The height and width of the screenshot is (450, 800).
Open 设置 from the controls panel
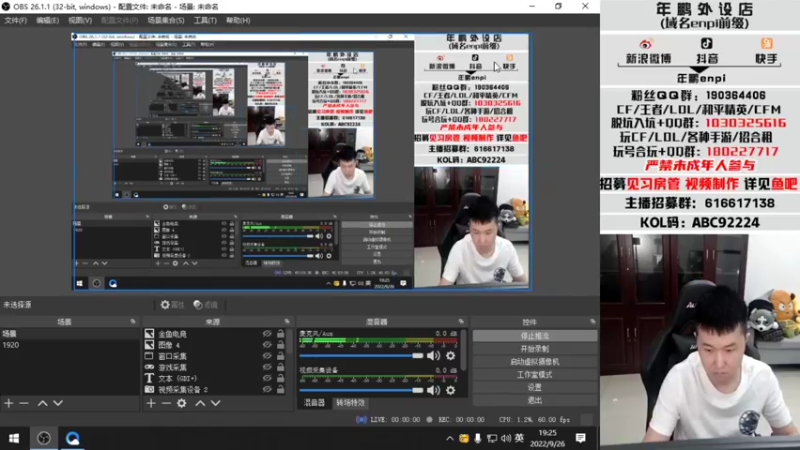click(x=535, y=387)
